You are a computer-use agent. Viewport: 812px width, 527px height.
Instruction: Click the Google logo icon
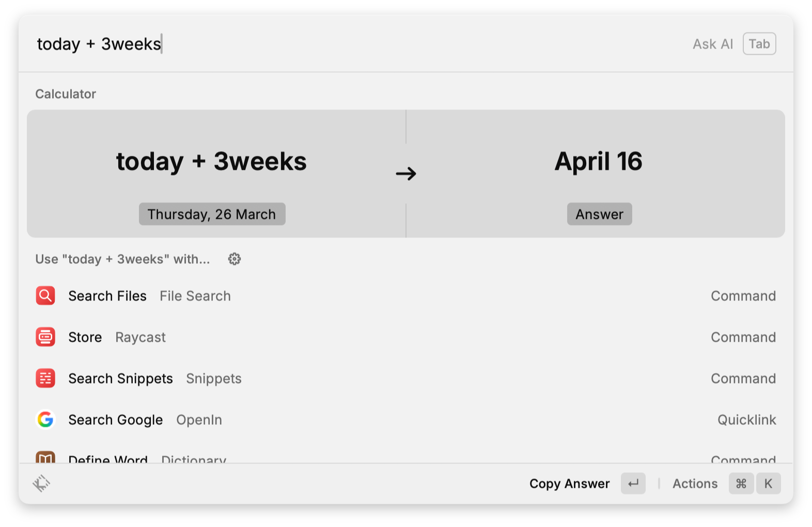tap(45, 420)
